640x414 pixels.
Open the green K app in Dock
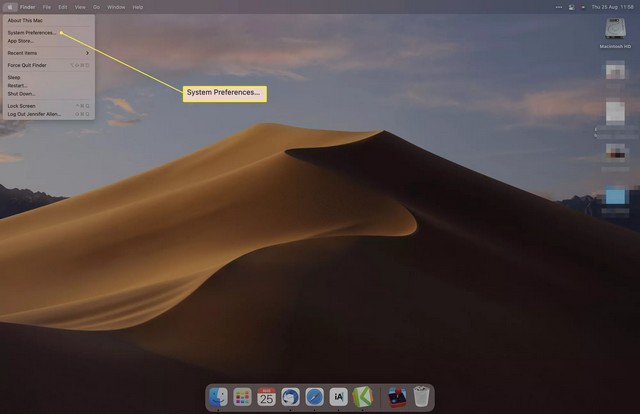362,397
